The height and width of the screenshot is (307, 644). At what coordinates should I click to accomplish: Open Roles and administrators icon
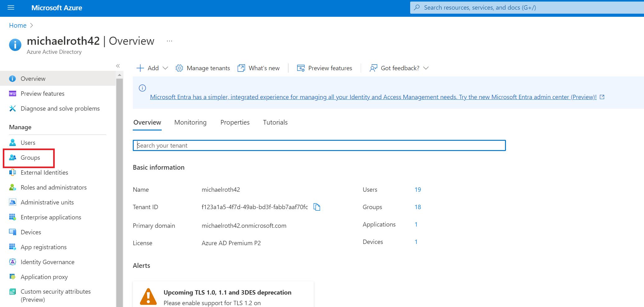coord(12,187)
